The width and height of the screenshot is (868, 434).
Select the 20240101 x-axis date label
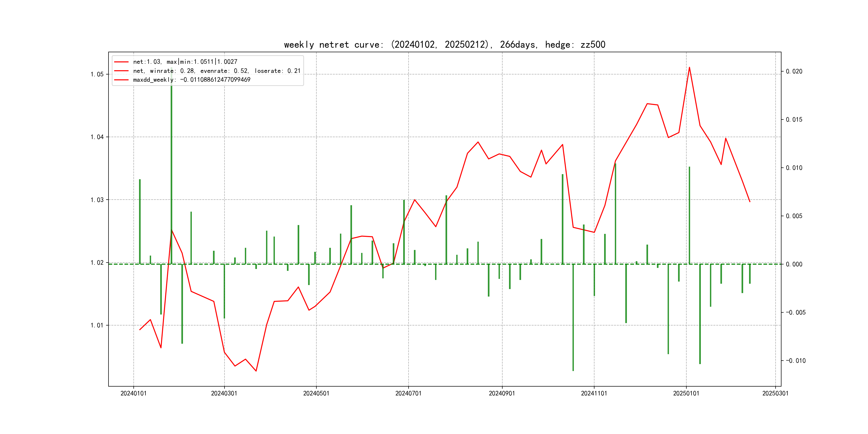[x=133, y=393]
